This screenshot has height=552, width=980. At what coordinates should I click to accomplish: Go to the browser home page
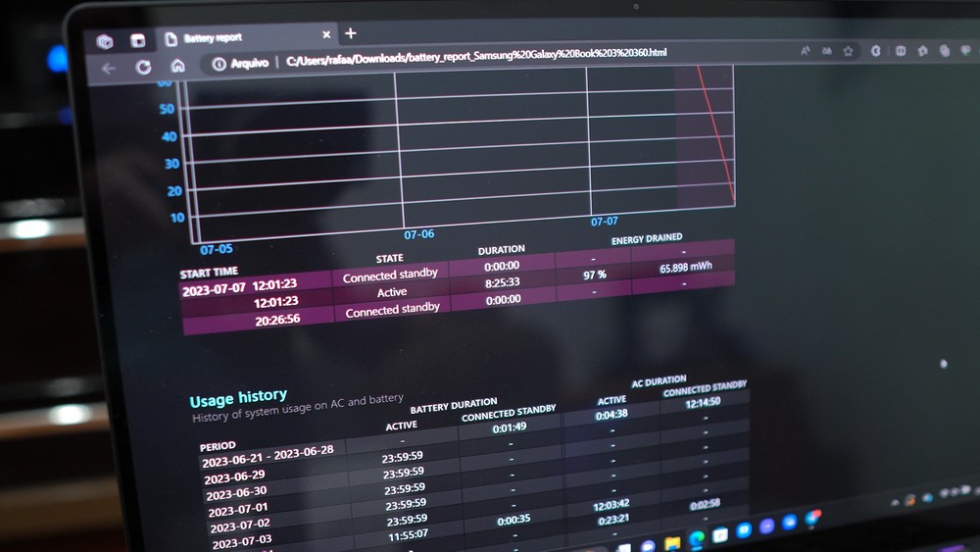click(x=177, y=65)
